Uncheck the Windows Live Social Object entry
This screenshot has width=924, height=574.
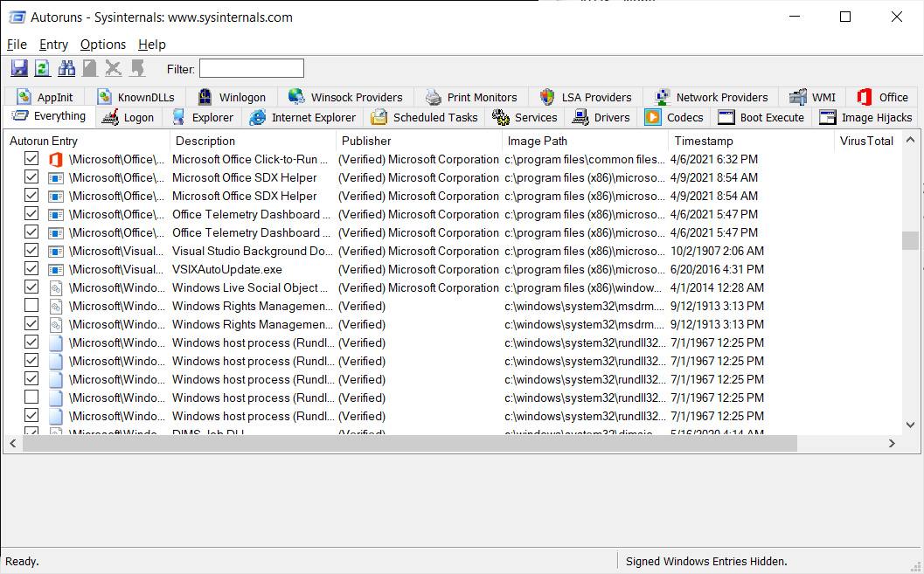[x=31, y=287]
